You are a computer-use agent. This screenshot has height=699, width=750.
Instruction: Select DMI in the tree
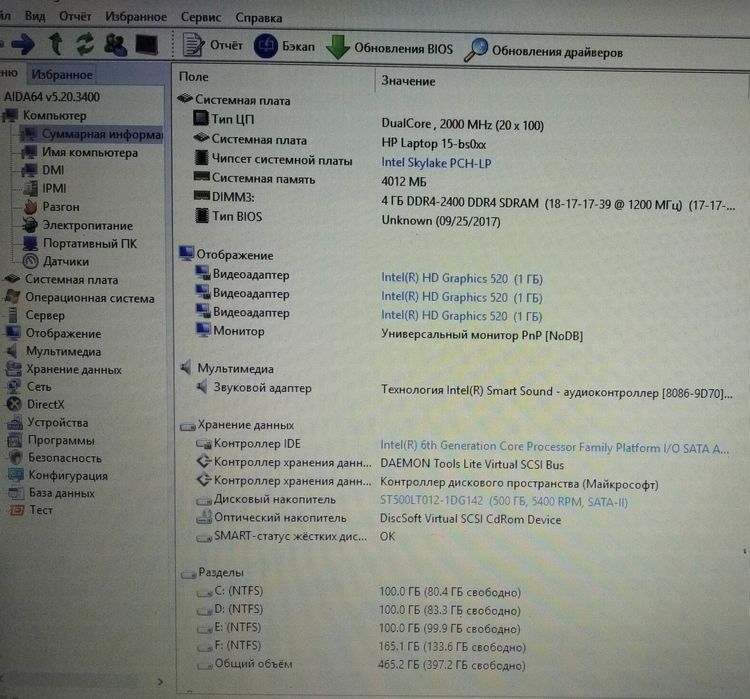pos(43,170)
